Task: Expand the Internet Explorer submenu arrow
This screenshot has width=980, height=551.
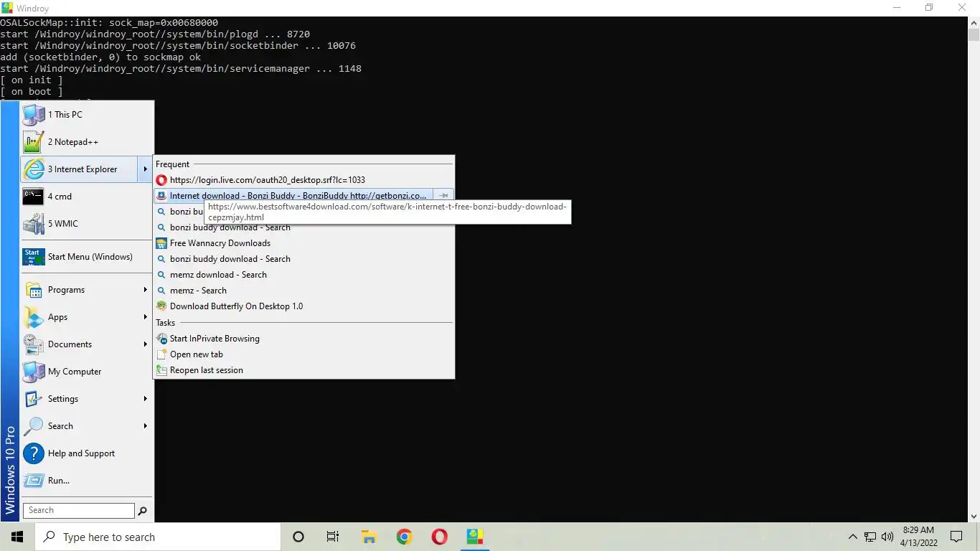Action: pos(145,169)
